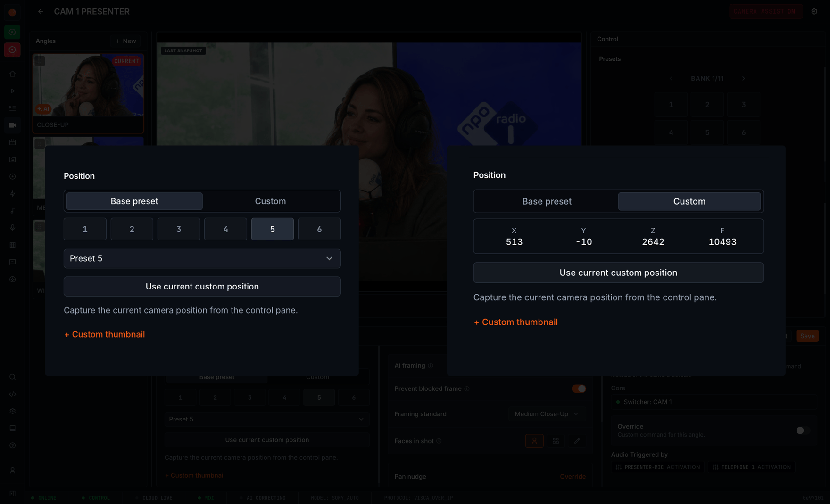The image size is (830, 504).
Task: Open the grid table sidebar icon
Action: [13, 245]
